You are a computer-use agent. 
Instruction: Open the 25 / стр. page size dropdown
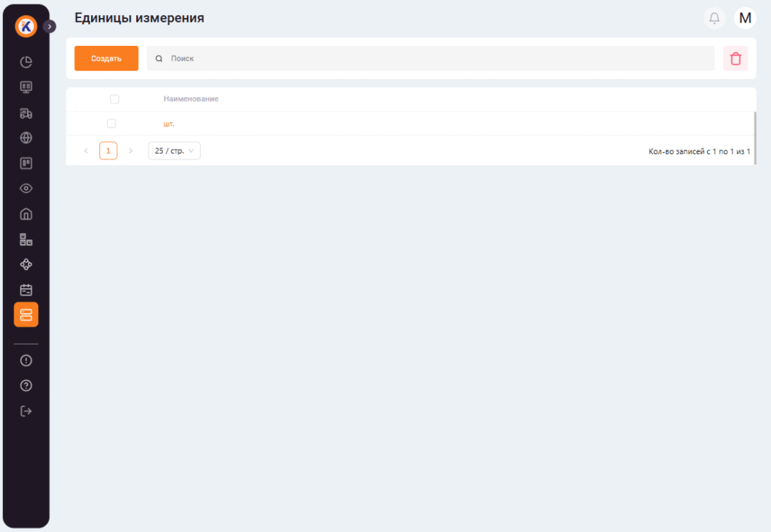pos(174,150)
